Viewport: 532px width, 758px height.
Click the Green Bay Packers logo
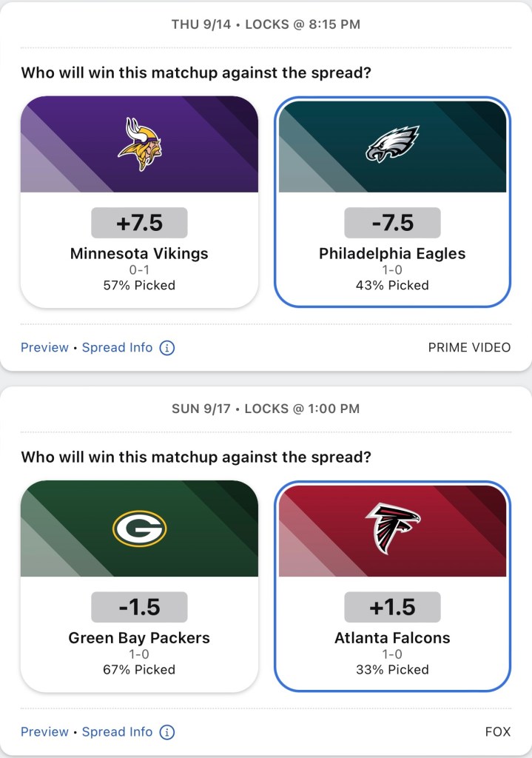tap(139, 529)
